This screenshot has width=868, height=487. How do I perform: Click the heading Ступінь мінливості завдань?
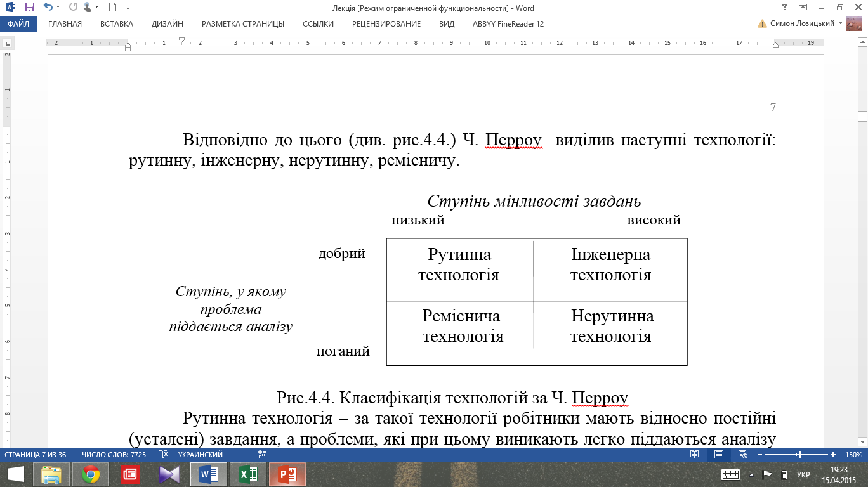pos(534,202)
